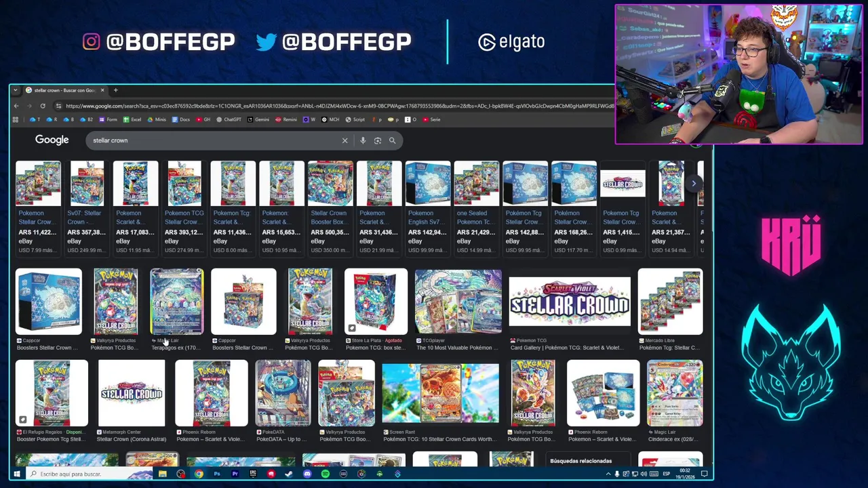
Task: Click the taskbar search box
Action: coord(88,474)
